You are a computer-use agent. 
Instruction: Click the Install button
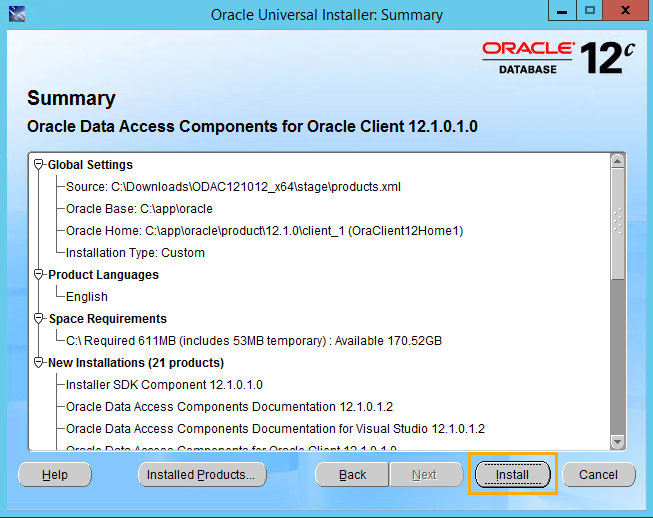[513, 474]
